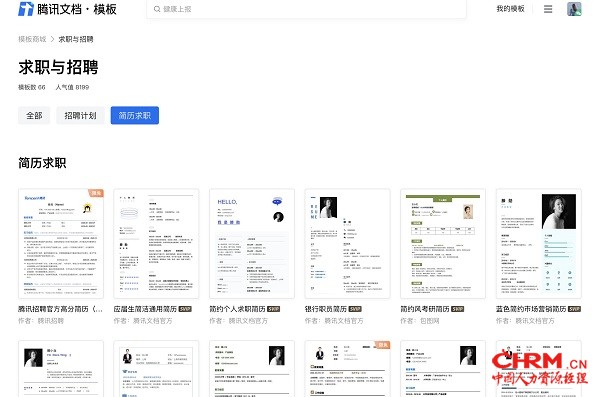This screenshot has width=600, height=397.
Task: Open 应届生简洁通用简历 template thumbnail
Action: click(x=156, y=243)
